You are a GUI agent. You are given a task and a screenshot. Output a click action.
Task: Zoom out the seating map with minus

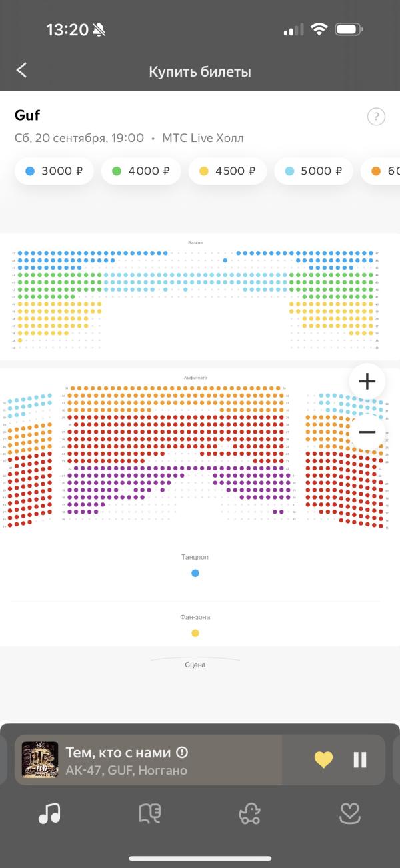click(x=367, y=432)
